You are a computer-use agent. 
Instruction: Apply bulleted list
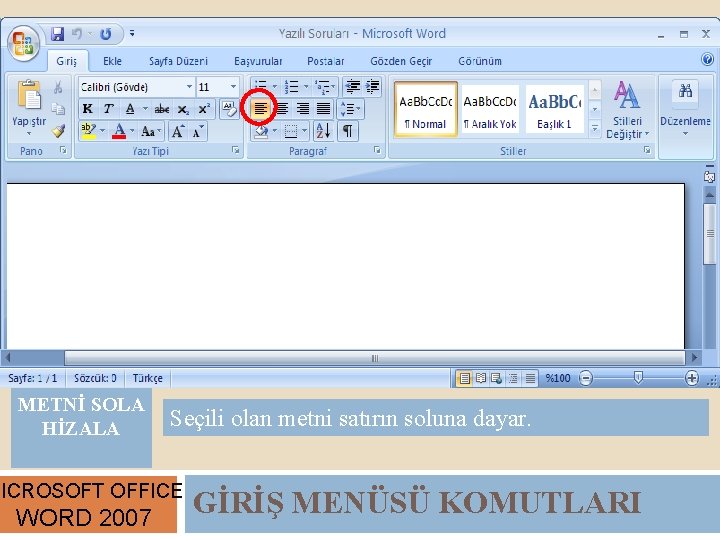[261, 86]
